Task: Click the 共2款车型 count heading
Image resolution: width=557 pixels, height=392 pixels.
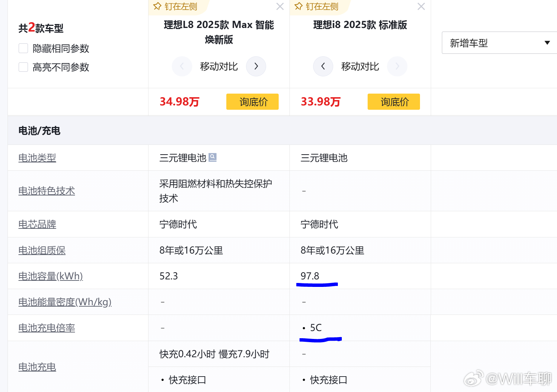Action: (x=41, y=28)
